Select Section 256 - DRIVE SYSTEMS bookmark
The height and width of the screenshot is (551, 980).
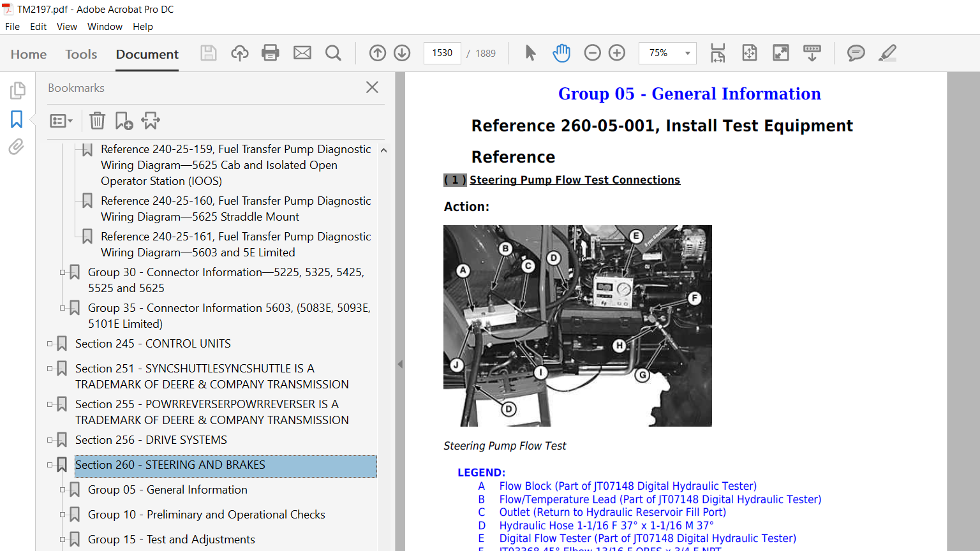coord(151,440)
